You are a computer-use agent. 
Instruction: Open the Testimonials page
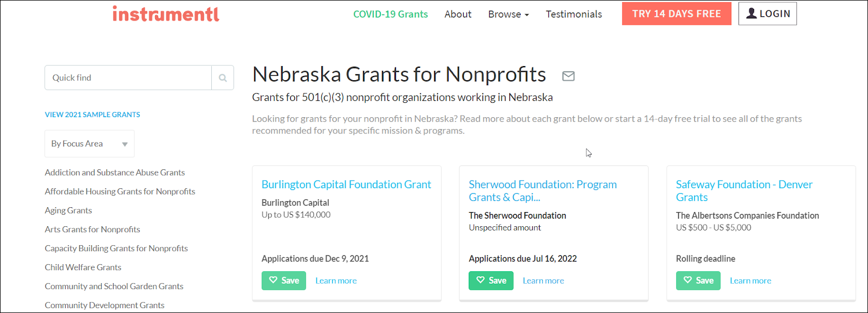coord(574,14)
